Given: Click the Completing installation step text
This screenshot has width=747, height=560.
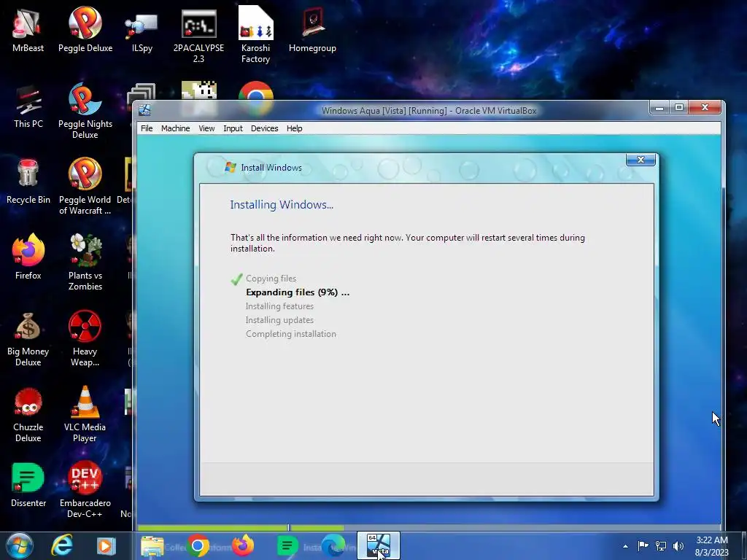Looking at the screenshot, I should (291, 334).
